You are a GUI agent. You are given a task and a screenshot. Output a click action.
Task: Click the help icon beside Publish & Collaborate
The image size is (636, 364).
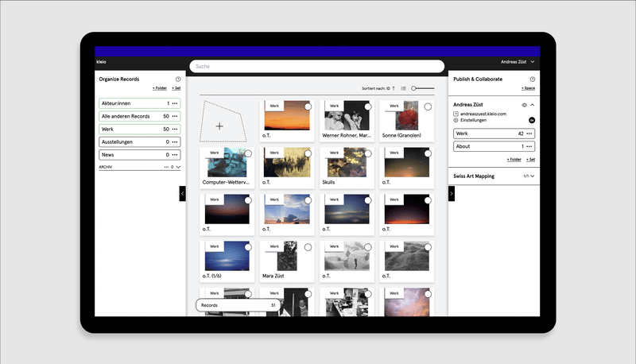[x=532, y=79]
